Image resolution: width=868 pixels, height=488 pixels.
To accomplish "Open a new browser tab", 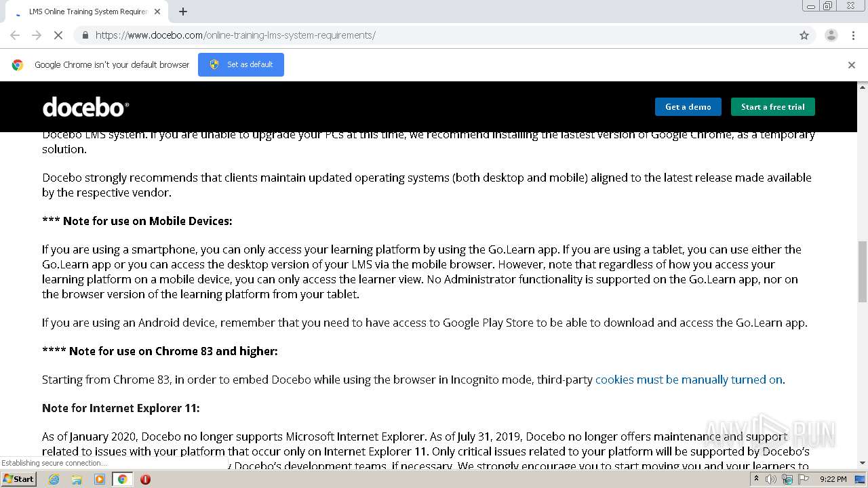I will (183, 12).
